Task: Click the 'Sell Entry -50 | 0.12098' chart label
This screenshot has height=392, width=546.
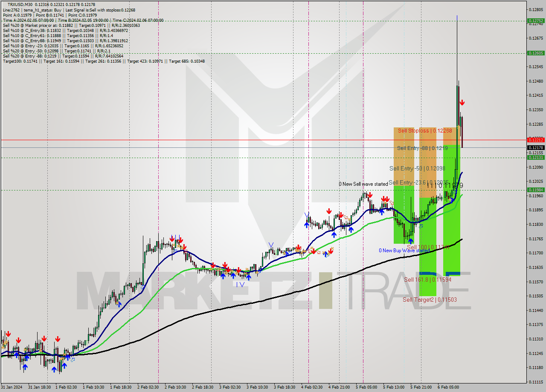Action: pyautogui.click(x=418, y=169)
